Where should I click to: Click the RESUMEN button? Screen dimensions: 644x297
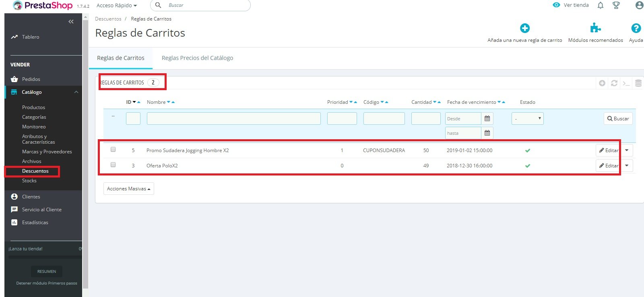[x=47, y=272]
